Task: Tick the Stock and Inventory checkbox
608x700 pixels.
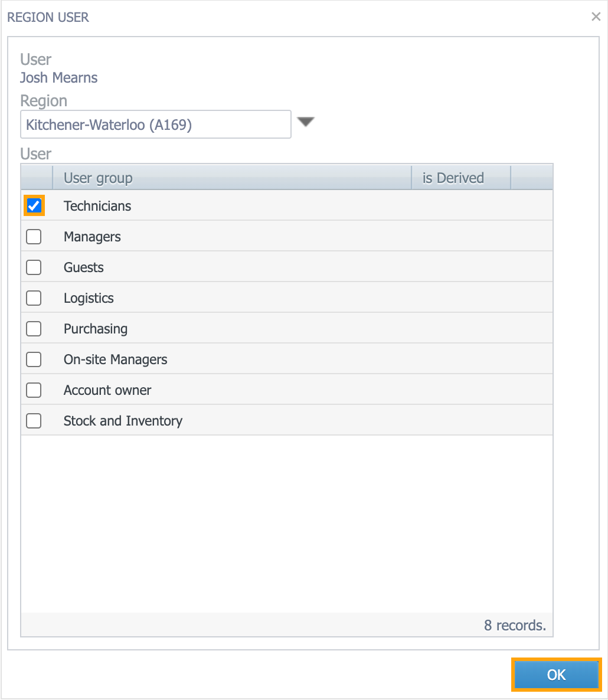Action: click(34, 421)
